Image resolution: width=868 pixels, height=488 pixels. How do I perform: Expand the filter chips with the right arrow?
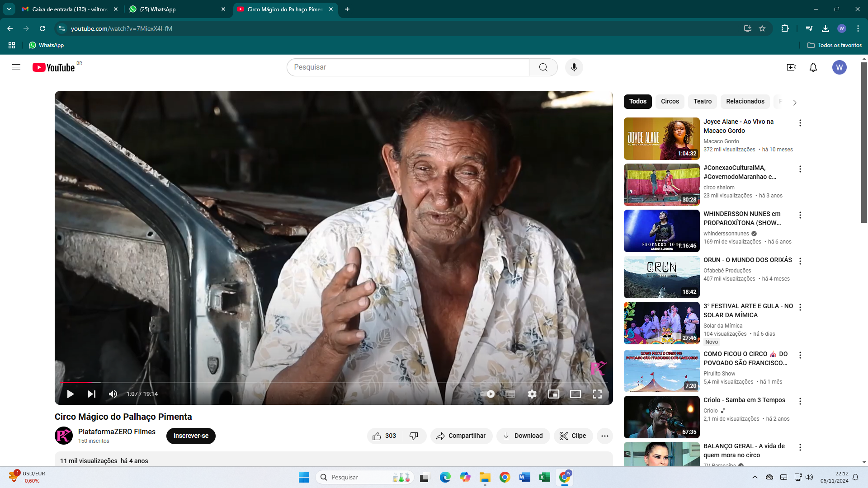coord(794,103)
